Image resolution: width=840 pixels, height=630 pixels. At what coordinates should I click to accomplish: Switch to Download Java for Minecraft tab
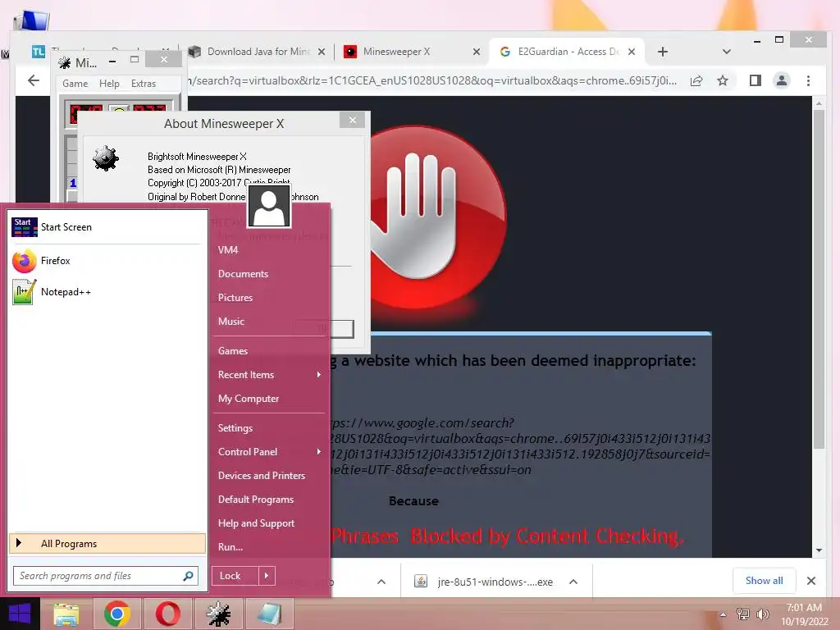[x=257, y=52]
